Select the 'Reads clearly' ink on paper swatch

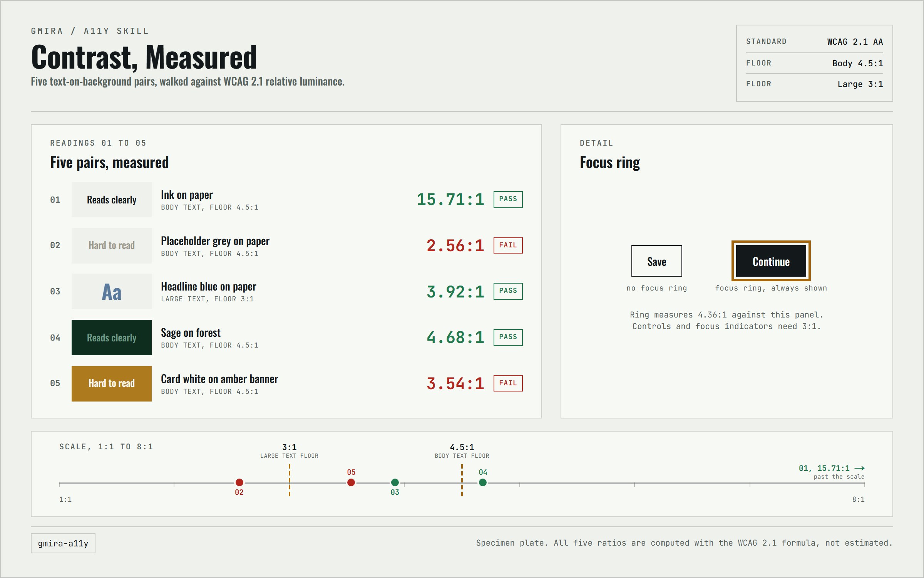112,200
